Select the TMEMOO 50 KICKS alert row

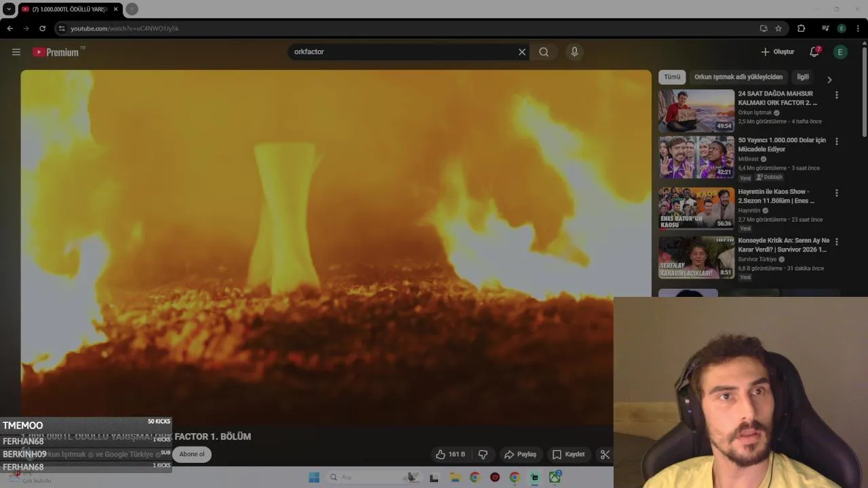[86, 425]
